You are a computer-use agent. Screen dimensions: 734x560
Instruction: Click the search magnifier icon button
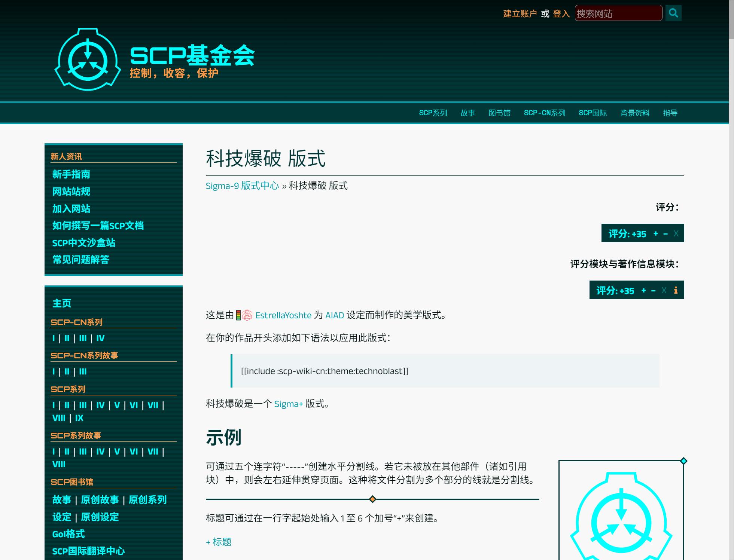tap(673, 13)
